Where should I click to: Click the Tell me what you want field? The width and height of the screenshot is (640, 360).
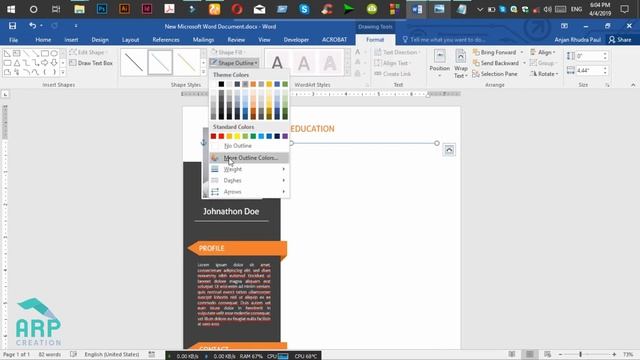pos(444,40)
